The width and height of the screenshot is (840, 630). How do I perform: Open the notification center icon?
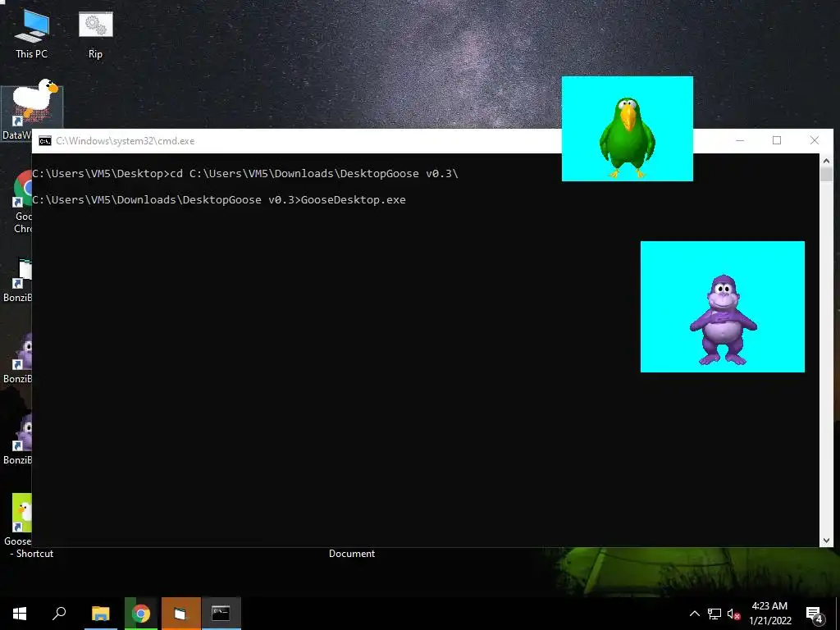(815, 614)
